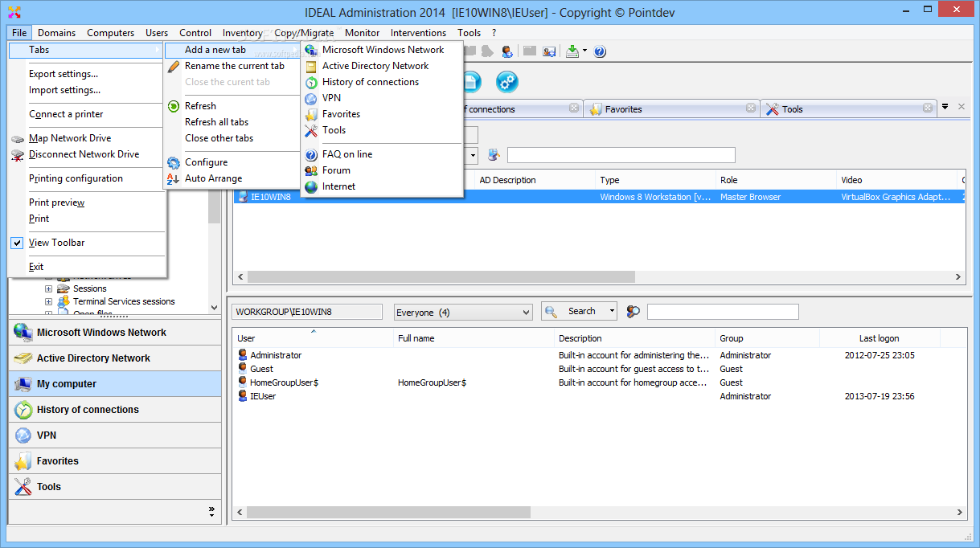Screen dimensions: 980x548
Task: Open the tab list dropdown arrow
Action: point(945,107)
